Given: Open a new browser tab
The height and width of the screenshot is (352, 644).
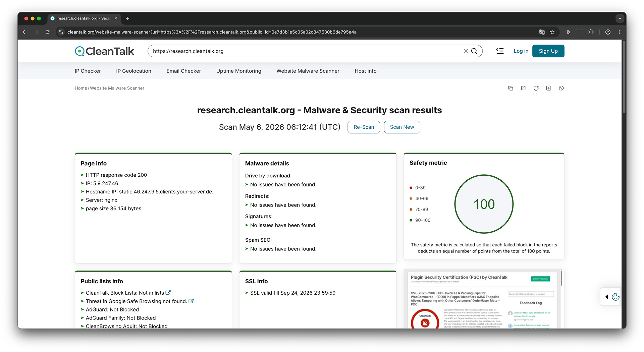Looking at the screenshot, I should pos(127,18).
